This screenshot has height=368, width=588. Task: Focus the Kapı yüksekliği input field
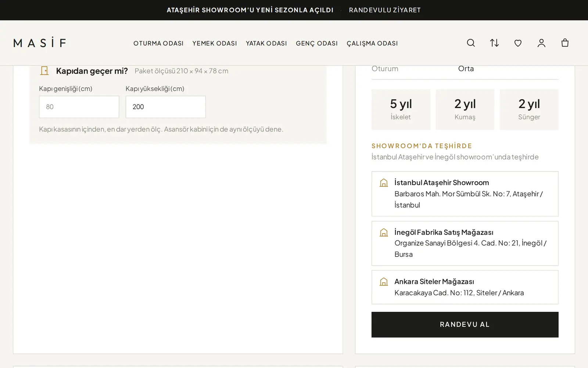[x=166, y=107]
